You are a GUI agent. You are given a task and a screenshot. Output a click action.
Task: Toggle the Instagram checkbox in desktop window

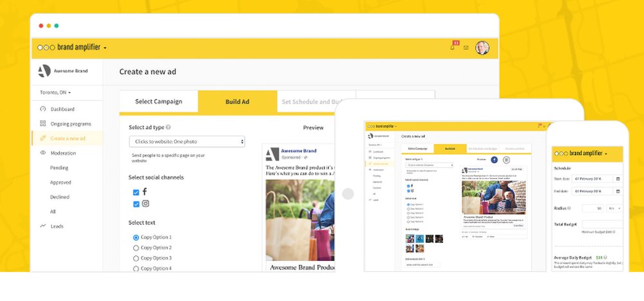point(136,204)
